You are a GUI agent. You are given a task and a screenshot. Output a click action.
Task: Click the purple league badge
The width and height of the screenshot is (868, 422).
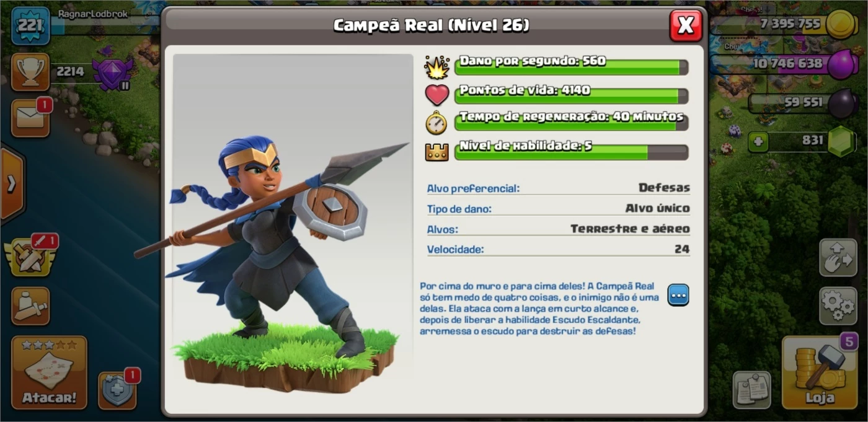[112, 73]
